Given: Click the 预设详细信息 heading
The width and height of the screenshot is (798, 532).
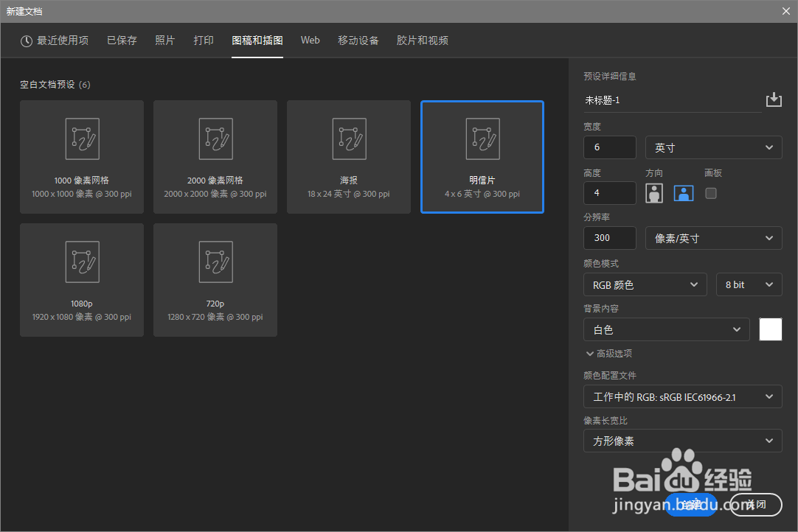Looking at the screenshot, I should (x=610, y=77).
